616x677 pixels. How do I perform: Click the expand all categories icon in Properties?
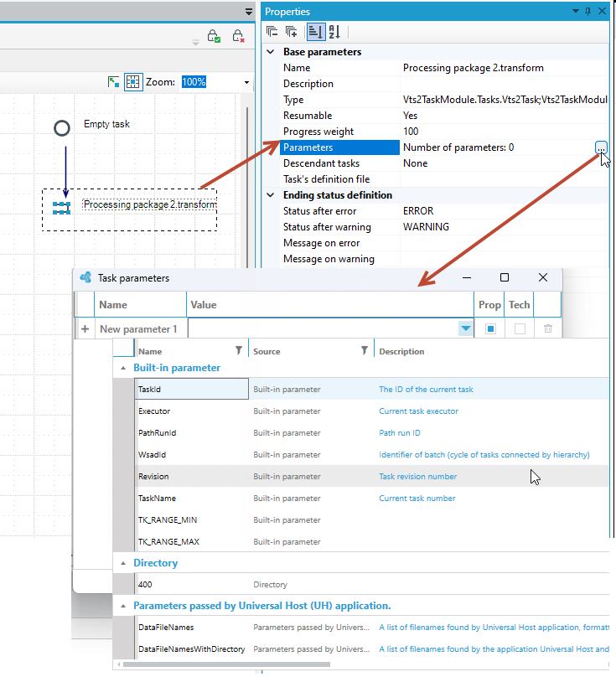click(x=291, y=32)
